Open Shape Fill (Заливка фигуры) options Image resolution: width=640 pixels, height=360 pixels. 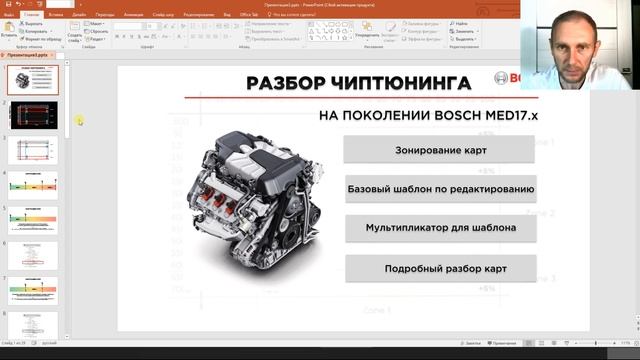pyautogui.click(x=421, y=24)
